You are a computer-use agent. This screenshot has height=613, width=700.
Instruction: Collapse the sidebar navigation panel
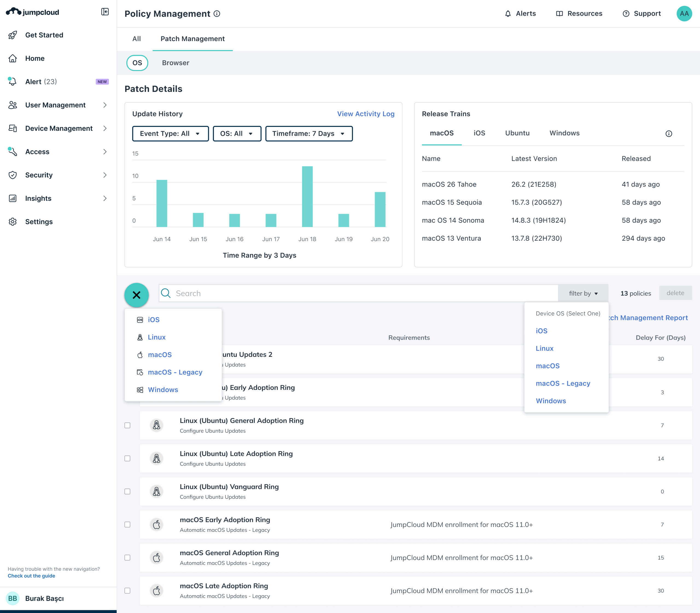click(105, 12)
